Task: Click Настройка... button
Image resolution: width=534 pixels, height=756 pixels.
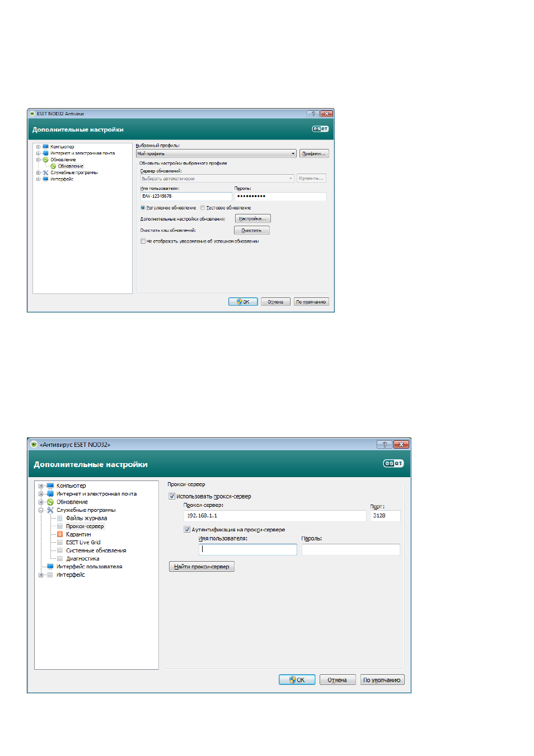Action: pos(252,219)
